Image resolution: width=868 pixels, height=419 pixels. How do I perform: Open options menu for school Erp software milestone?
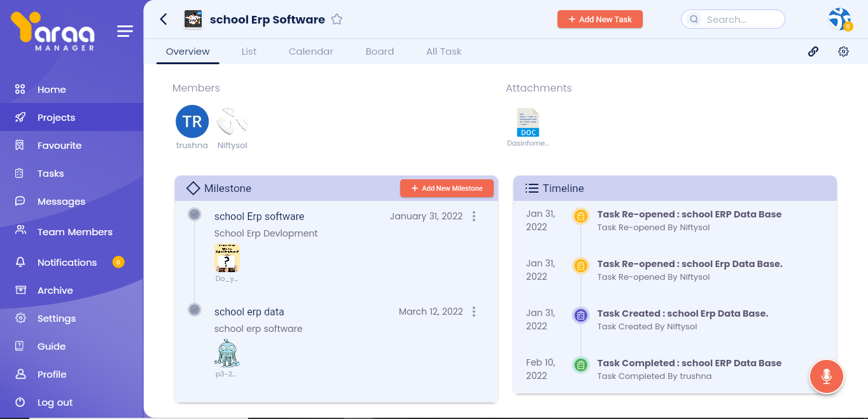click(x=474, y=216)
